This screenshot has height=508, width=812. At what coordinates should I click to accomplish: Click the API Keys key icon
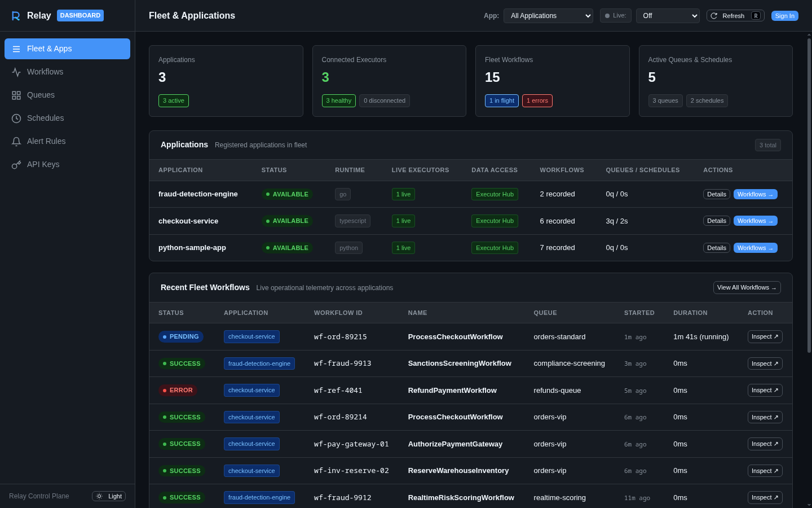click(x=16, y=165)
